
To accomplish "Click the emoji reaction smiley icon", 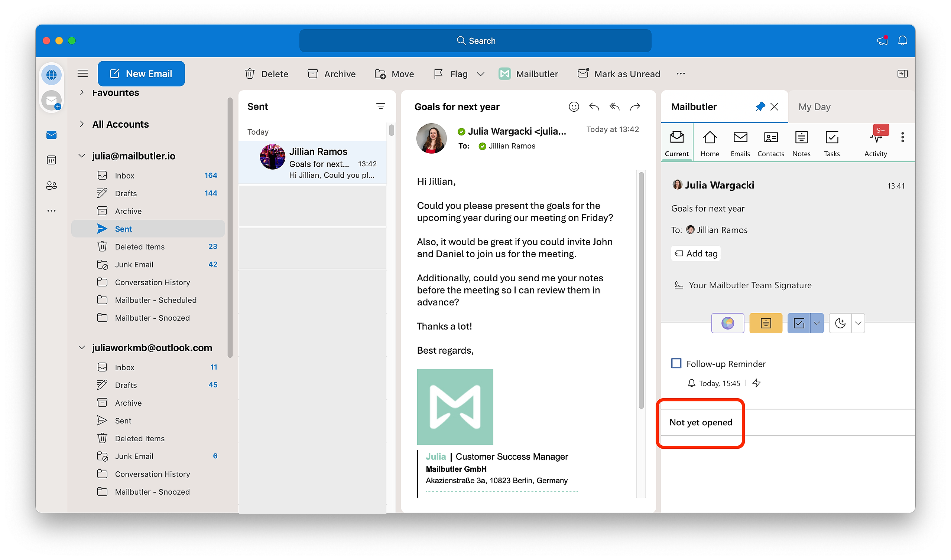I will pos(573,107).
